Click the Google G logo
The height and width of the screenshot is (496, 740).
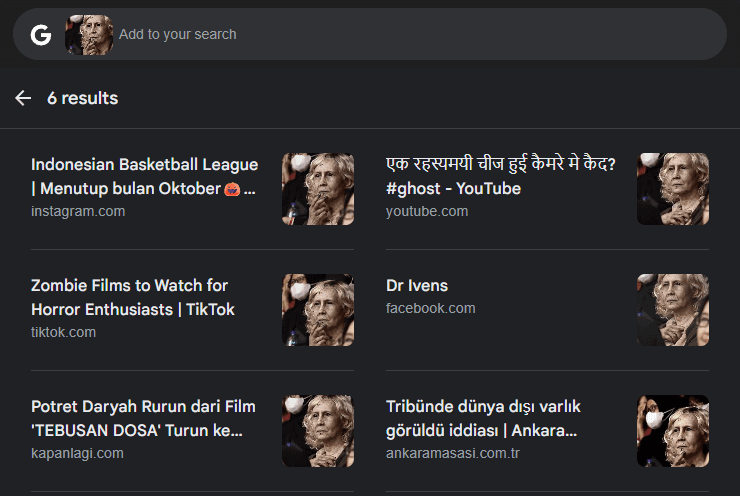coord(41,35)
